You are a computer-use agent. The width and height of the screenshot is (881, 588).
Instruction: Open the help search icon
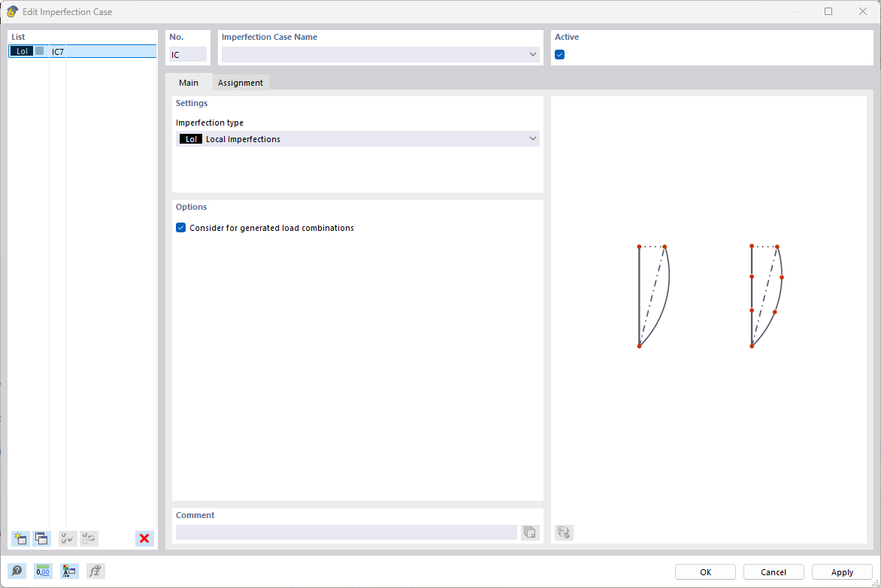point(17,571)
